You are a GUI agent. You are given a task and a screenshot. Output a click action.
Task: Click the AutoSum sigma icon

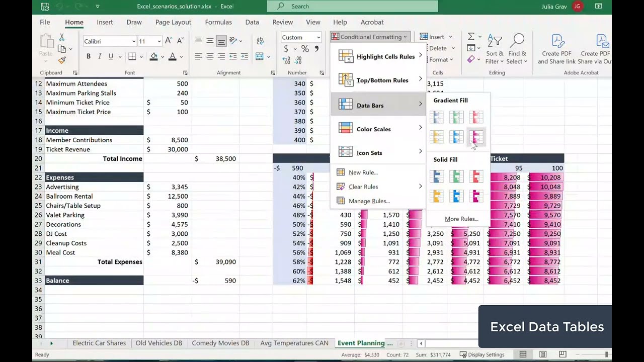[471, 37]
